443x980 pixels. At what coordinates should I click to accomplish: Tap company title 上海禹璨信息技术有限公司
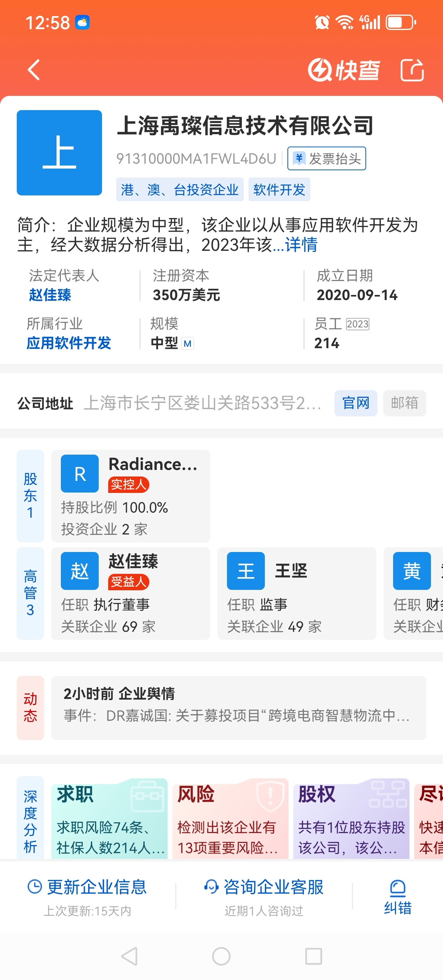[245, 126]
